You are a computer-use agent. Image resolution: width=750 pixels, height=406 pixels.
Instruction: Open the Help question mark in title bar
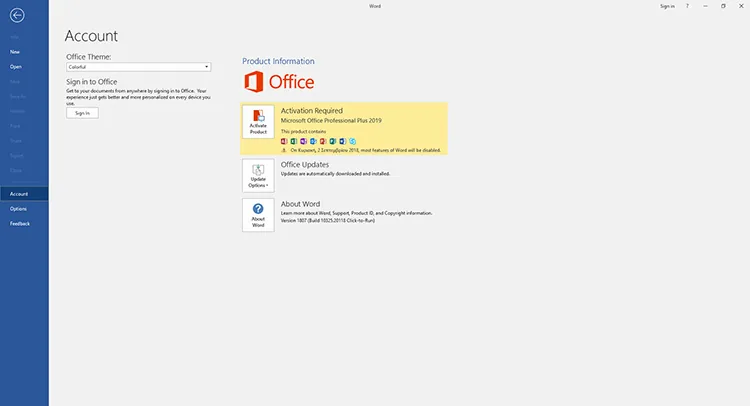687,6
